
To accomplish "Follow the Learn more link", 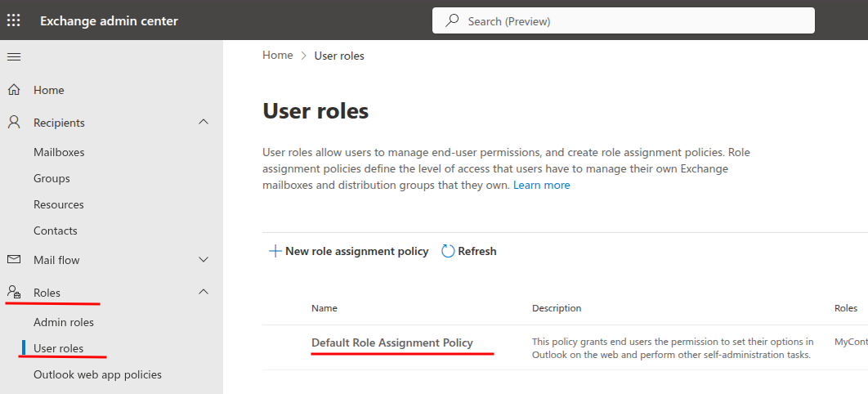I will tap(541, 186).
